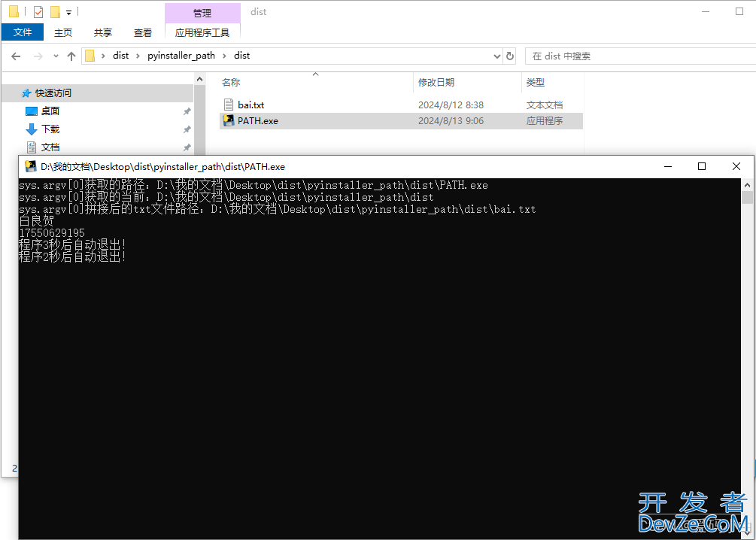Viewport: 756px width, 540px height.
Task: Select the 管理 contextual tab
Action: pos(202,13)
